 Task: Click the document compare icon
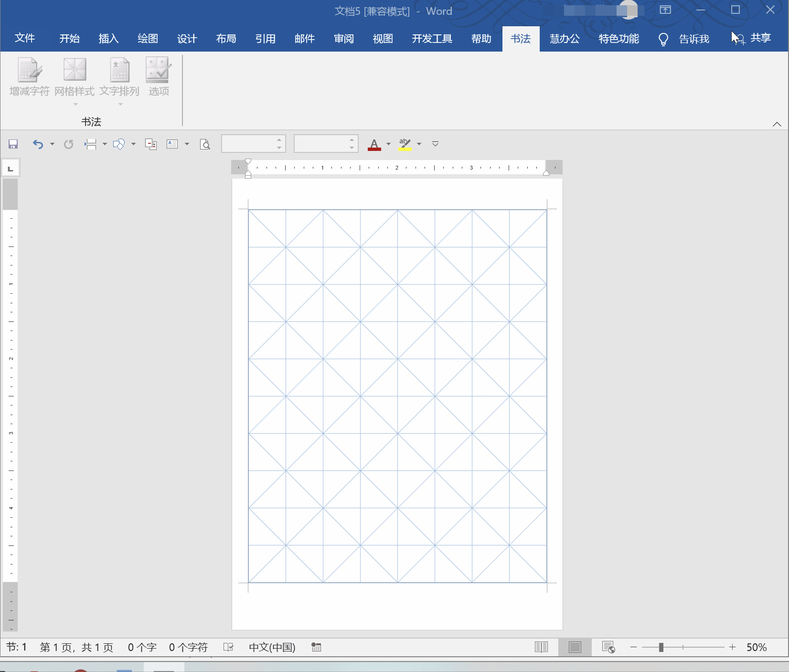tap(151, 144)
